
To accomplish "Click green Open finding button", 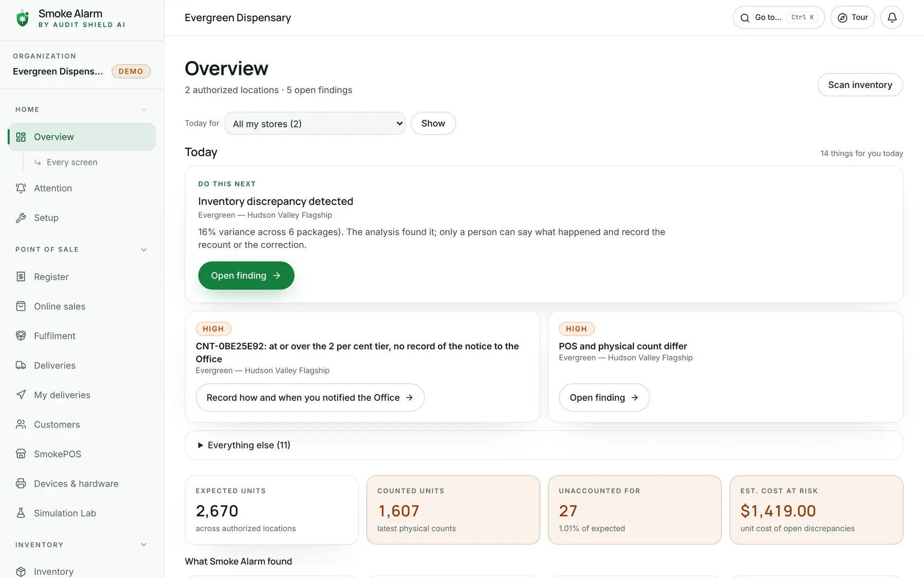I will tap(246, 275).
